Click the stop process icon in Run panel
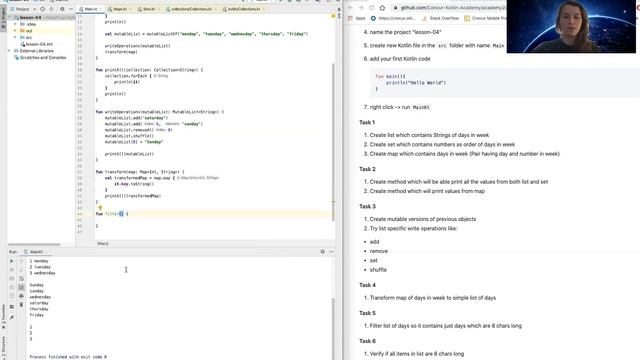 [x=11, y=270]
